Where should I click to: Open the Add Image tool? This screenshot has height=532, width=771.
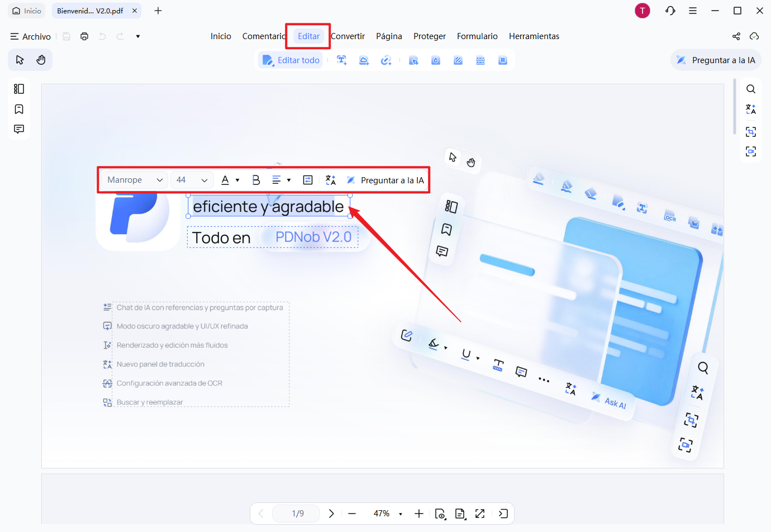click(364, 60)
